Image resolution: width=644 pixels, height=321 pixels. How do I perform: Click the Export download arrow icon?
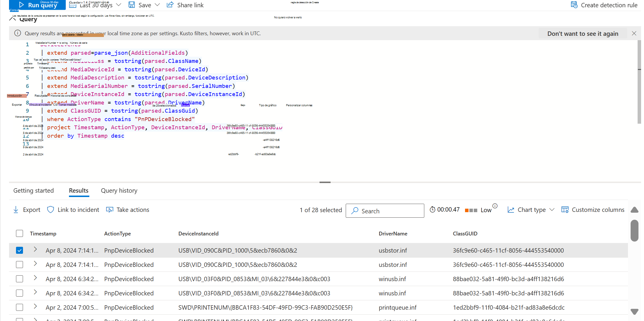click(x=16, y=210)
